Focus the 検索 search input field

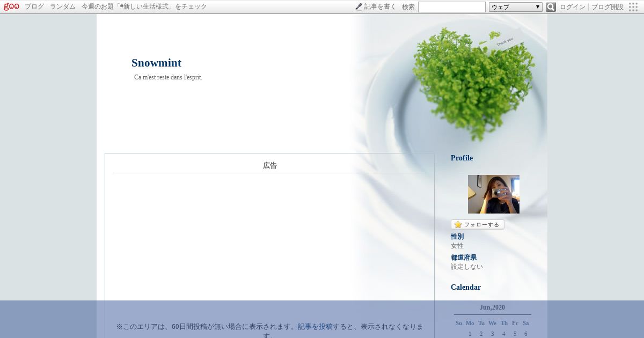coord(452,7)
